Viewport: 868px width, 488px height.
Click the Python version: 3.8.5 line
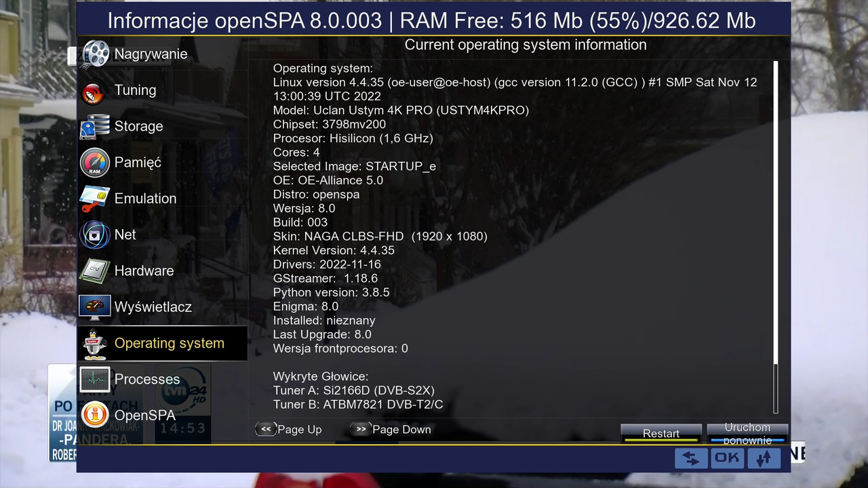tap(332, 292)
